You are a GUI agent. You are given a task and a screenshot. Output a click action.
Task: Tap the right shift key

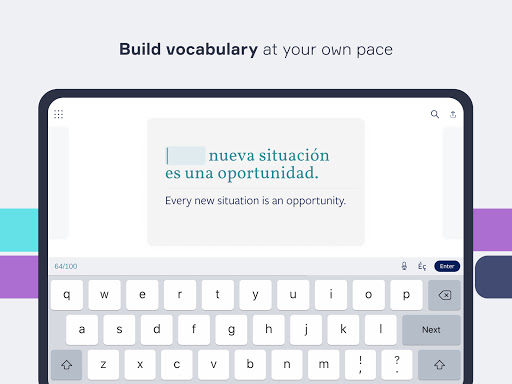click(x=439, y=365)
